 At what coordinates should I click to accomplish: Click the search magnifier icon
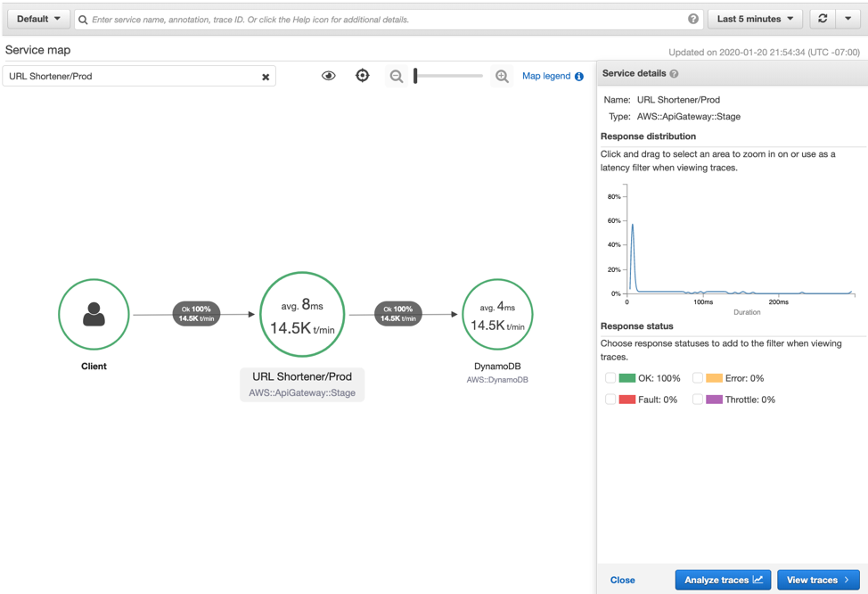[x=83, y=20]
